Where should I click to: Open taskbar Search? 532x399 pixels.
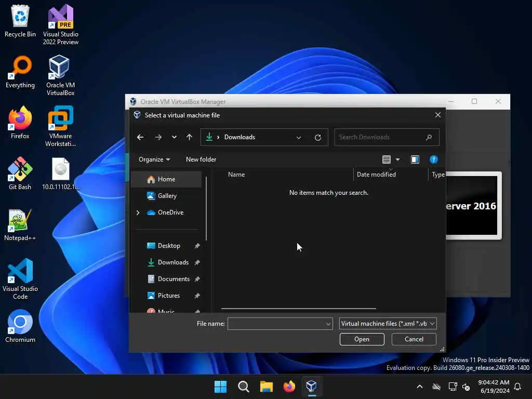coord(243,387)
